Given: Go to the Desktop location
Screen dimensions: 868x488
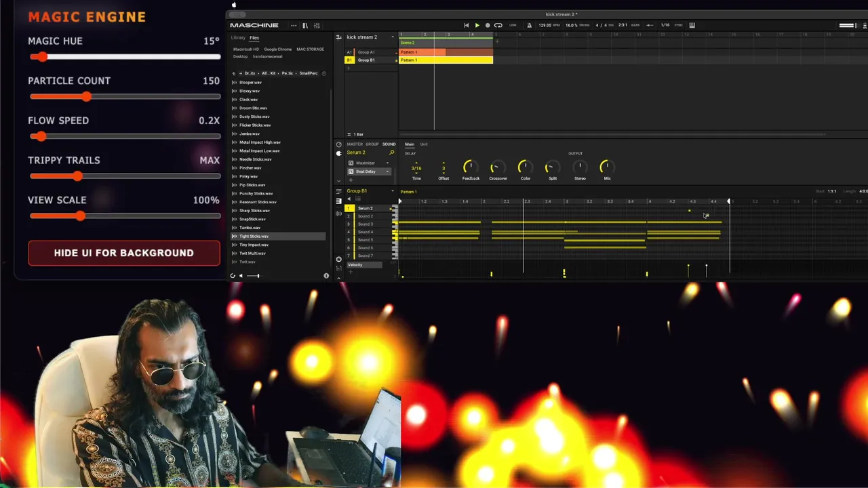Looking at the screenshot, I should [x=241, y=56].
